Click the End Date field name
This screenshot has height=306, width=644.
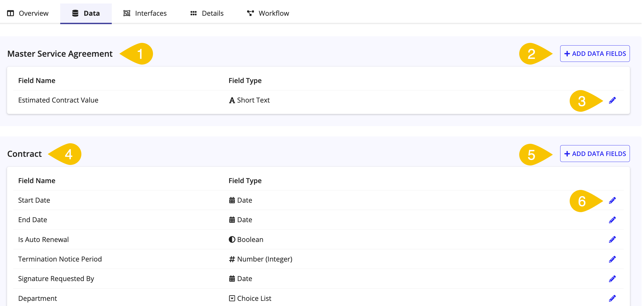(33, 220)
